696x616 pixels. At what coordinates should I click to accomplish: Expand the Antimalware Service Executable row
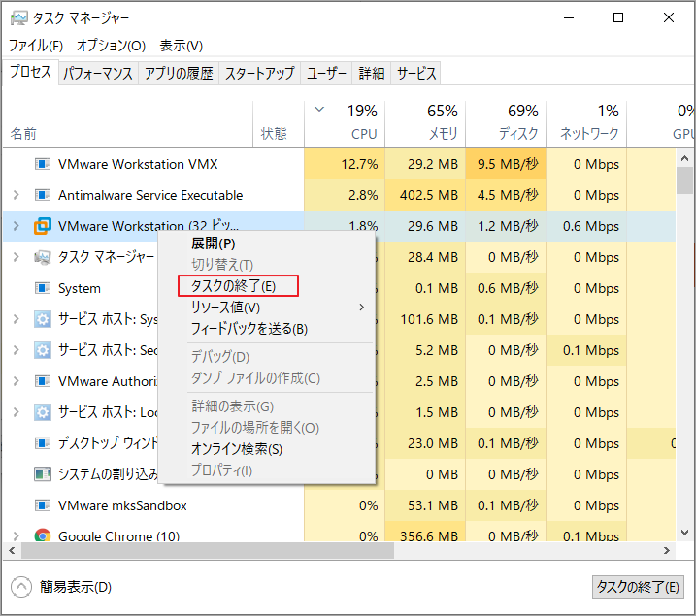(x=16, y=195)
